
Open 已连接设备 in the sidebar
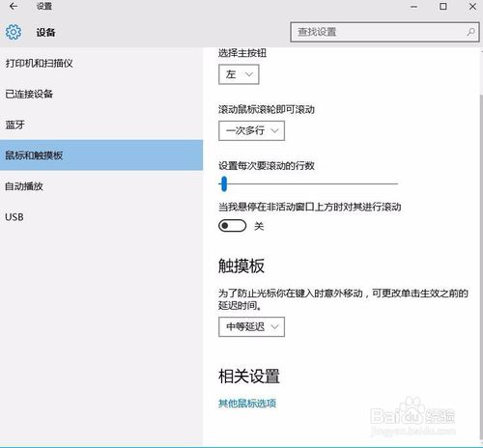(x=101, y=95)
